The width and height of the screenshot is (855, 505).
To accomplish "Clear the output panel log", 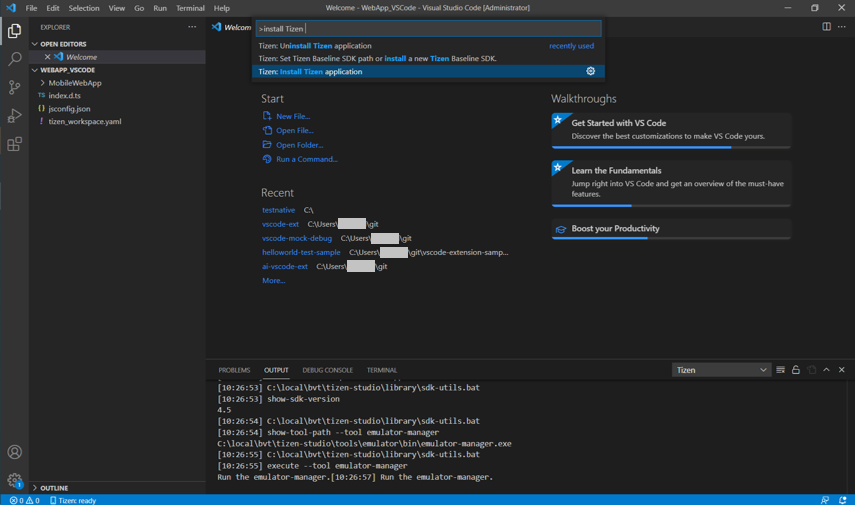I will pyautogui.click(x=781, y=370).
